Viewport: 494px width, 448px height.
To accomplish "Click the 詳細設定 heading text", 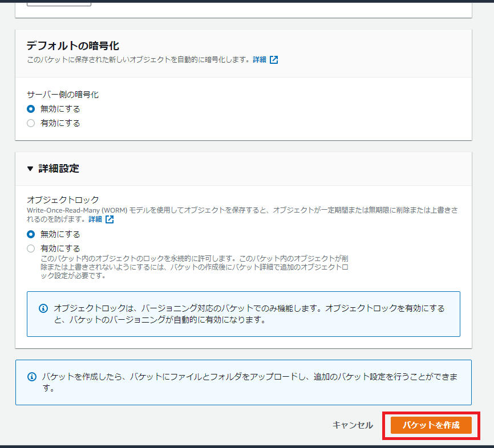I will tap(59, 169).
